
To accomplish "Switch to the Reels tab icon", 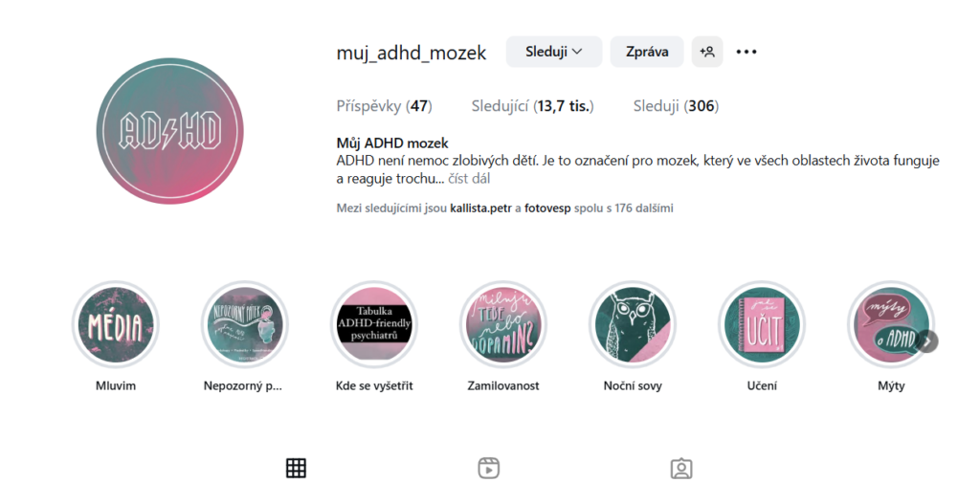I will [x=488, y=468].
